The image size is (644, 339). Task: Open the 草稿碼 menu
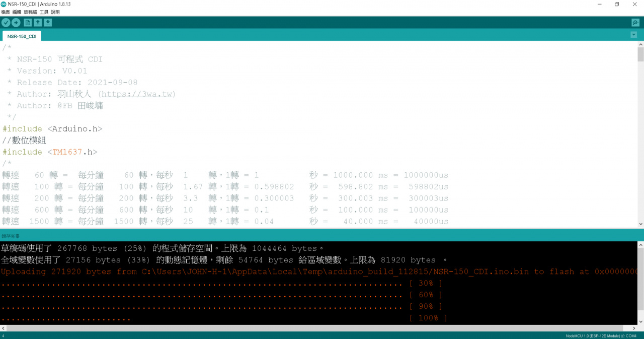(x=29, y=12)
